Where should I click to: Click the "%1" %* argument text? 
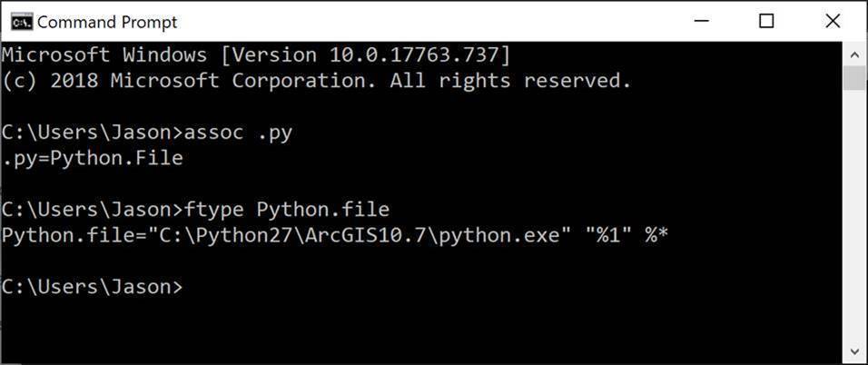[626, 235]
